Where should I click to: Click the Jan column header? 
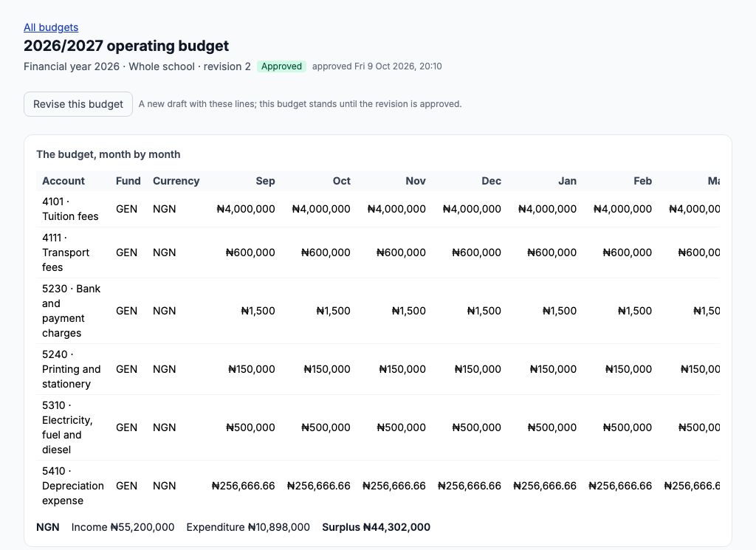[x=568, y=181]
